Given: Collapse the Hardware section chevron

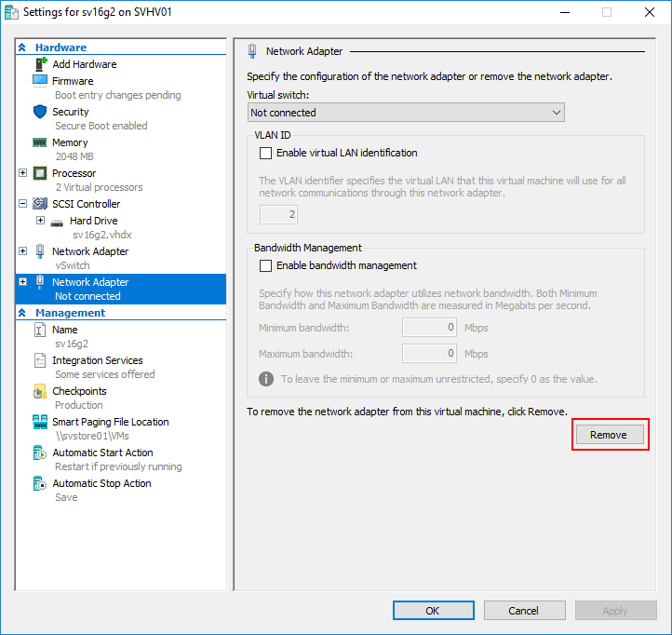Looking at the screenshot, I should 22,47.
